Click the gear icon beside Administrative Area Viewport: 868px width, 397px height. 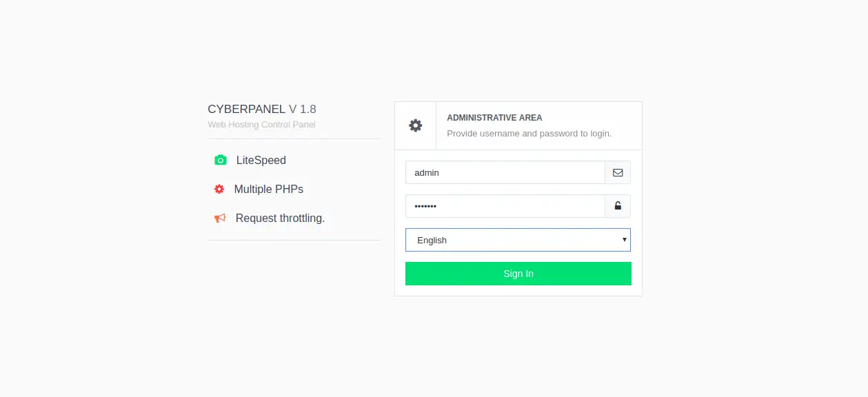point(415,125)
